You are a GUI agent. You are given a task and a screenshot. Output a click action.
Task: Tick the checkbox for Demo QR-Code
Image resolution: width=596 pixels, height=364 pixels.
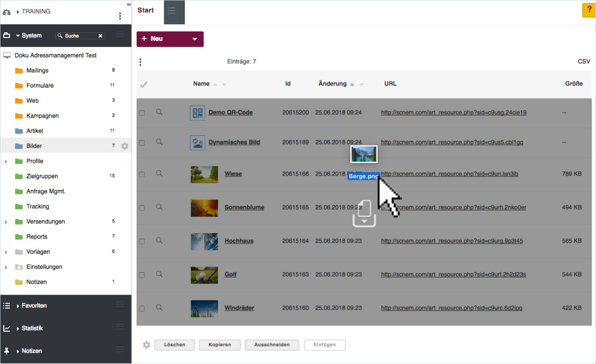[x=142, y=113]
